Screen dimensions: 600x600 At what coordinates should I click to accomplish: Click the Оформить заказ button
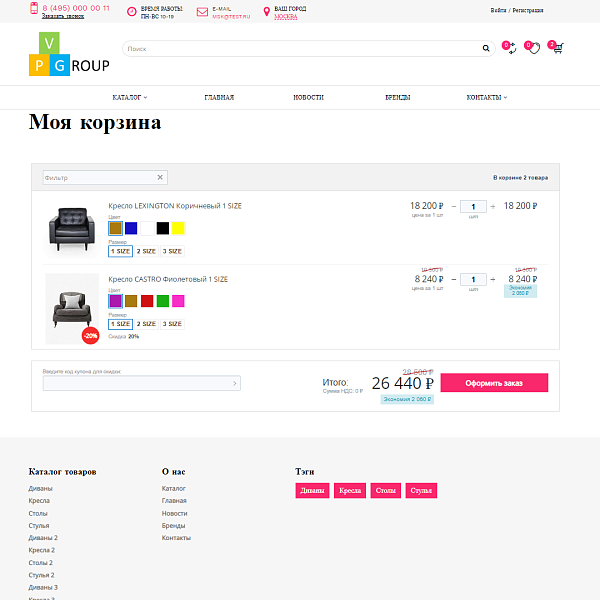coord(494,382)
